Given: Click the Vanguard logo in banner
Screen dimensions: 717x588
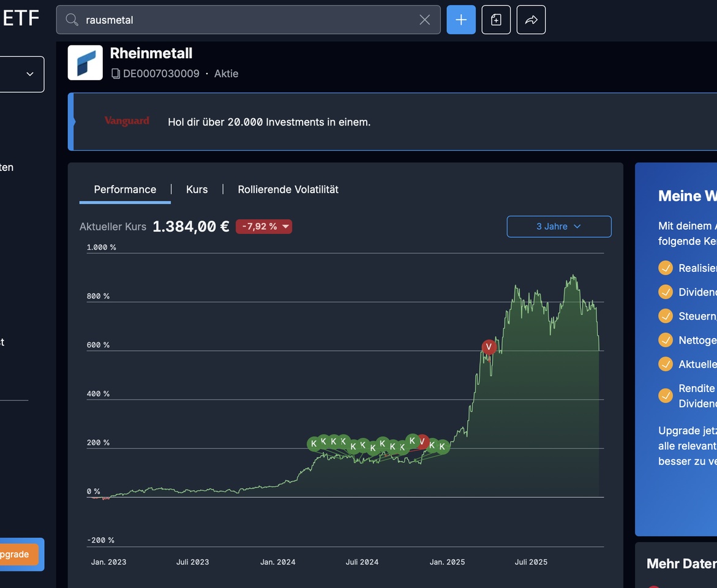Looking at the screenshot, I should (127, 121).
